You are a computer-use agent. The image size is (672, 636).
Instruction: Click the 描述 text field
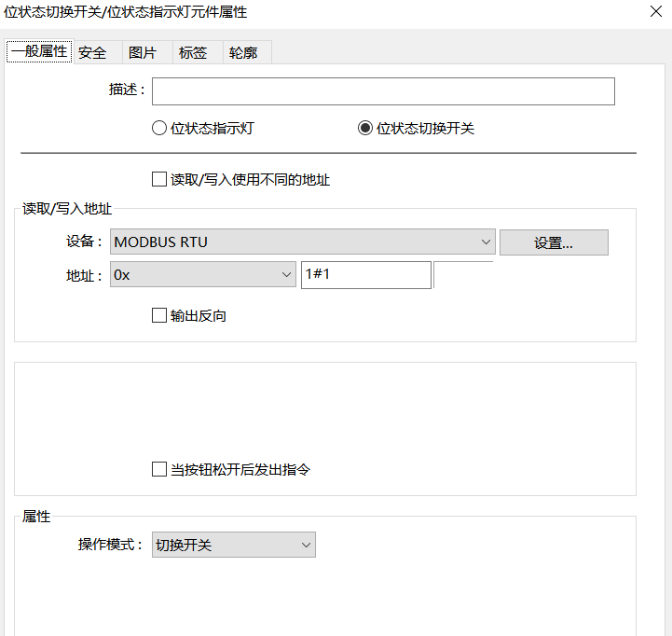pos(383,91)
